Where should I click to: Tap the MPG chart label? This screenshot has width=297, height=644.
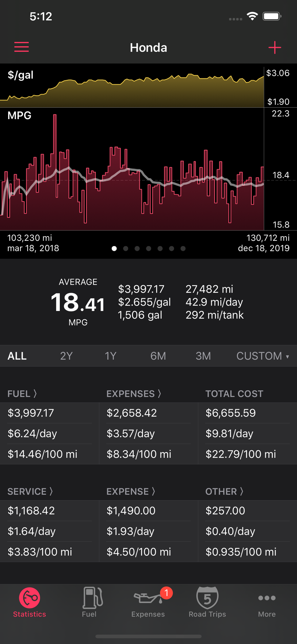[x=19, y=115]
